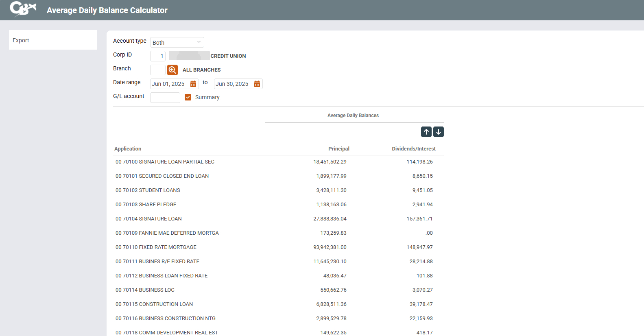The width and height of the screenshot is (644, 336).
Task: Click the Corp ID input field
Action: coord(158,56)
